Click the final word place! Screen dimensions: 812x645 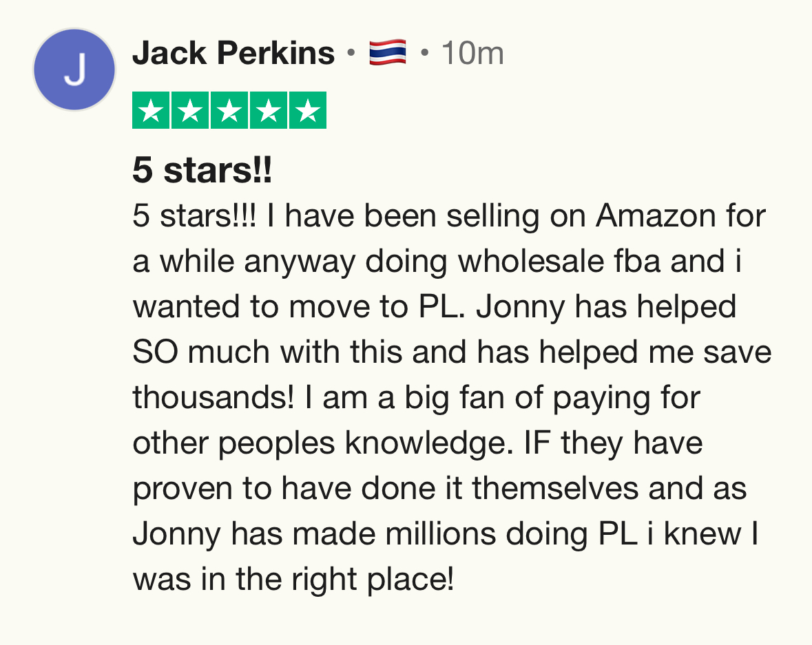(x=410, y=579)
